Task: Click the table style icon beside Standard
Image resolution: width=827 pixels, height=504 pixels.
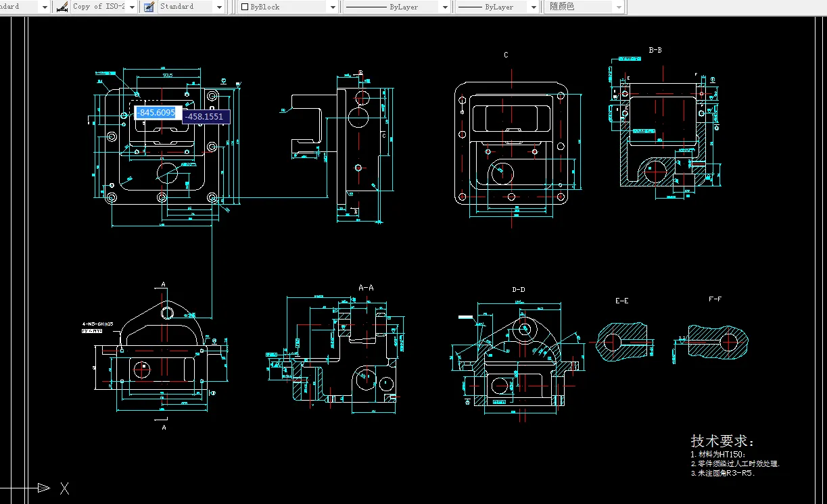Action: click(148, 7)
